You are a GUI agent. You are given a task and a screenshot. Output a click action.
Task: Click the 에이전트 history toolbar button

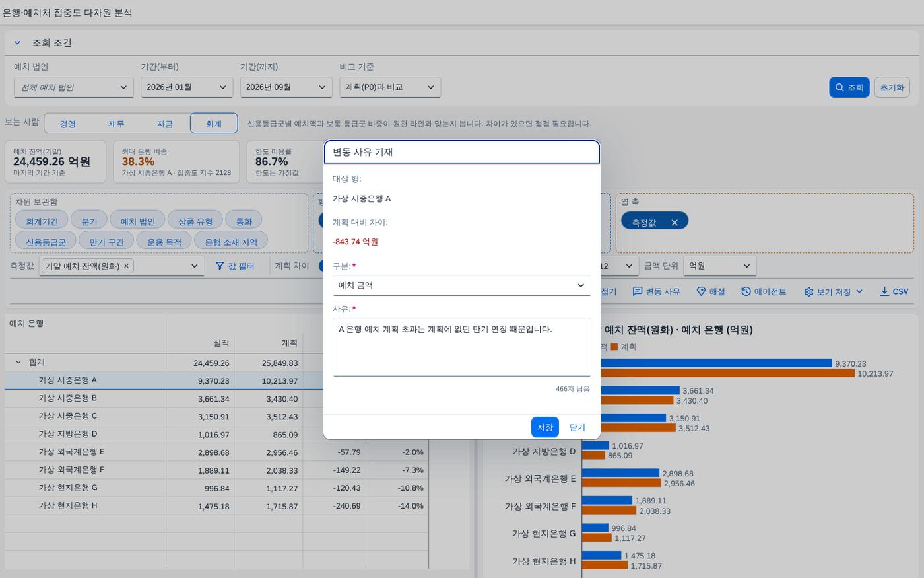click(x=764, y=291)
